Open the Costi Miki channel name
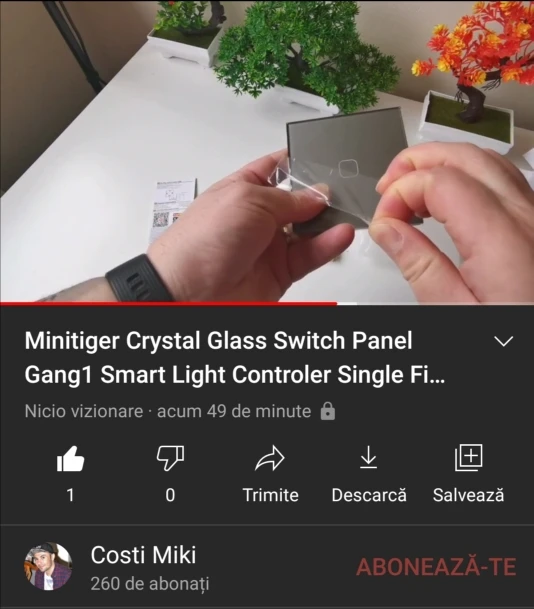Screen dimensions: 534x609 click(143, 555)
